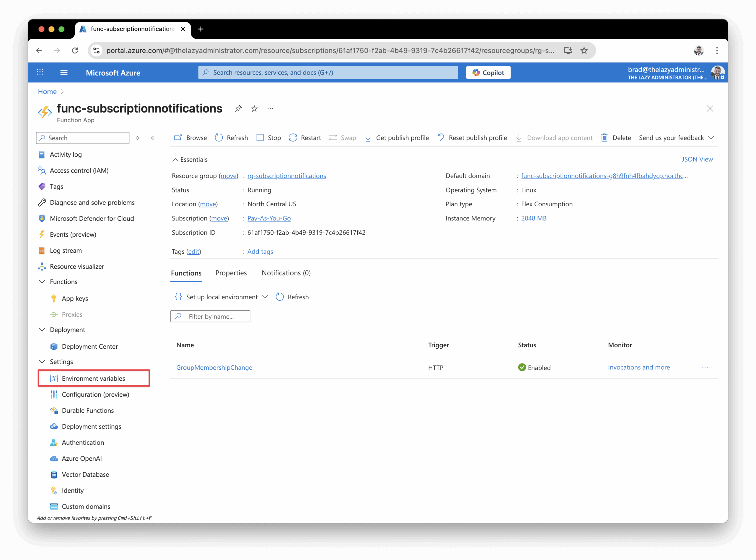Image resolution: width=756 pixels, height=560 pixels.
Task: Click the Copilot button
Action: pyautogui.click(x=488, y=72)
